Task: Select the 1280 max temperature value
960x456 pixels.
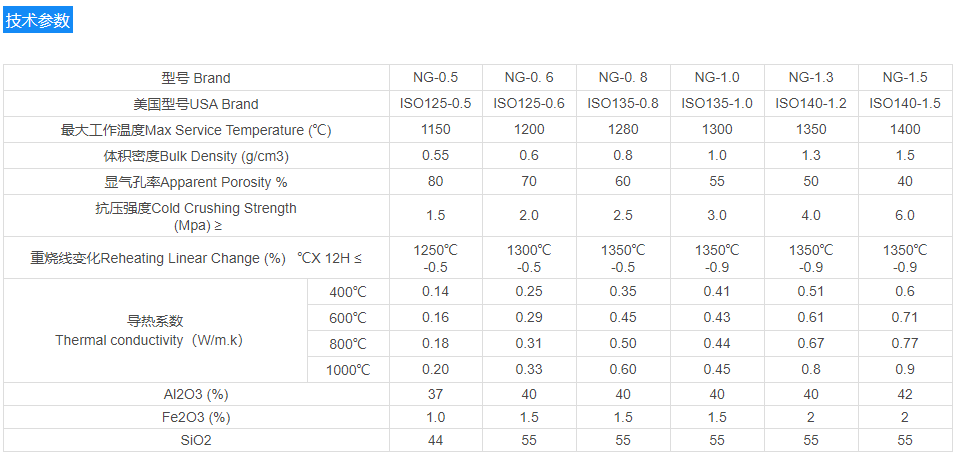Action: coord(623,130)
